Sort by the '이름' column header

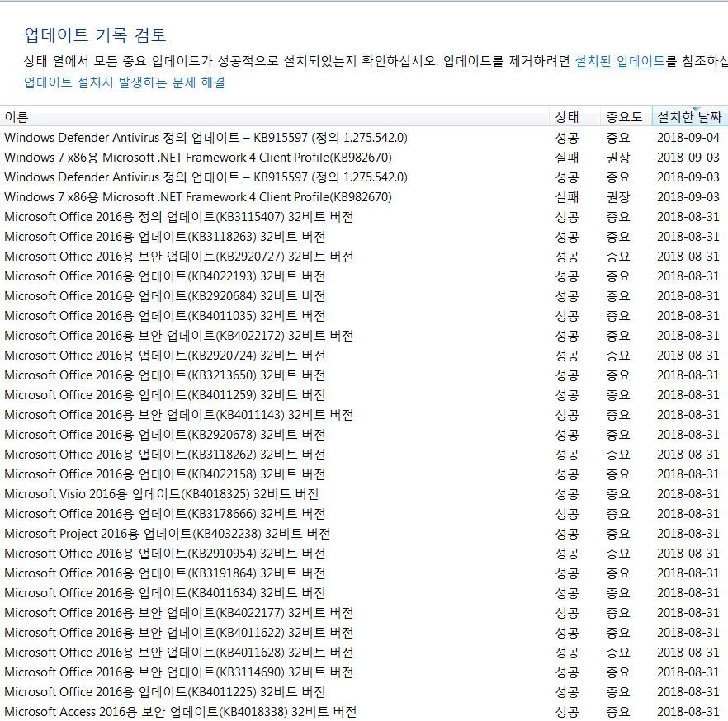click(275, 116)
